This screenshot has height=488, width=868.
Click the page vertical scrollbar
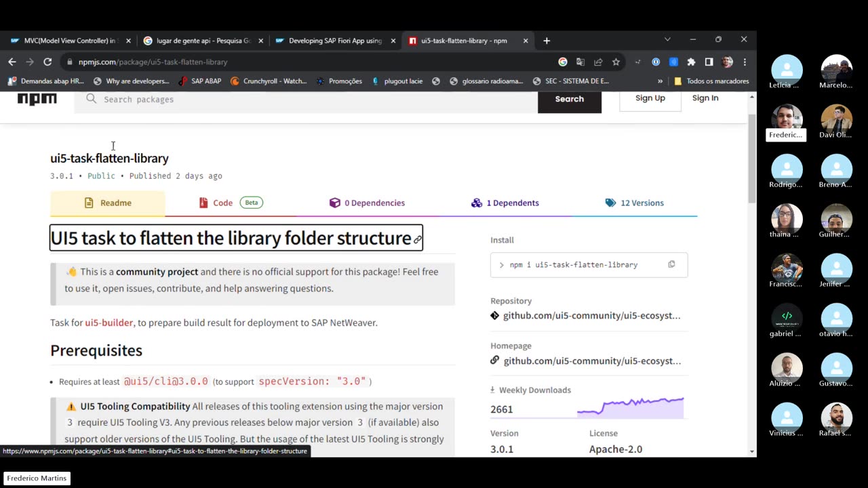pos(751,159)
